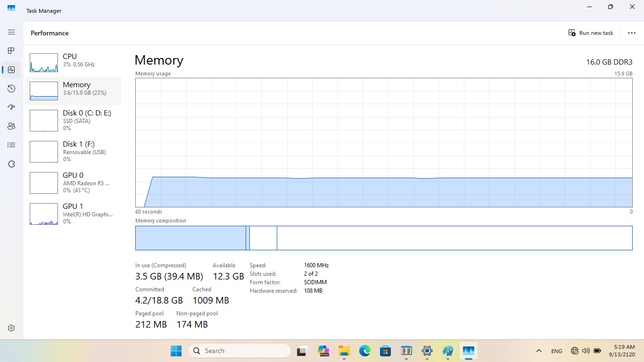Select GPU 1 Intel HD Graphics item
This screenshot has height=362, width=644.
pyautogui.click(x=73, y=214)
